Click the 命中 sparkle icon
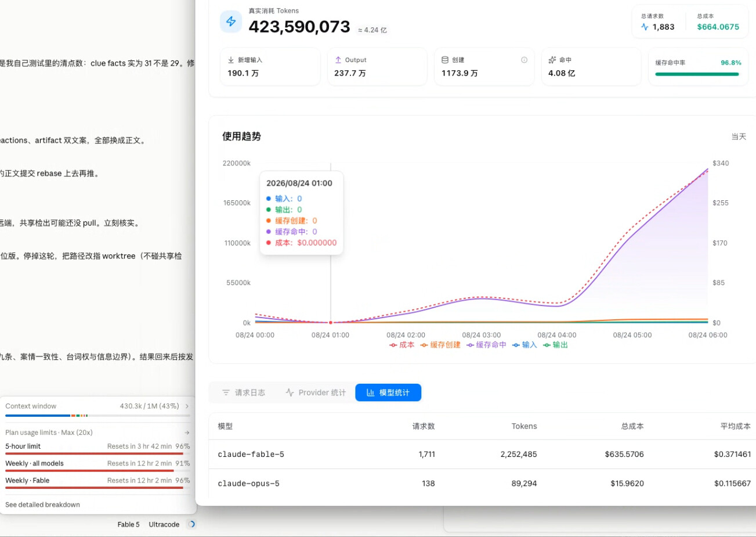Screen dimensions: 756x537 [x=552, y=60]
